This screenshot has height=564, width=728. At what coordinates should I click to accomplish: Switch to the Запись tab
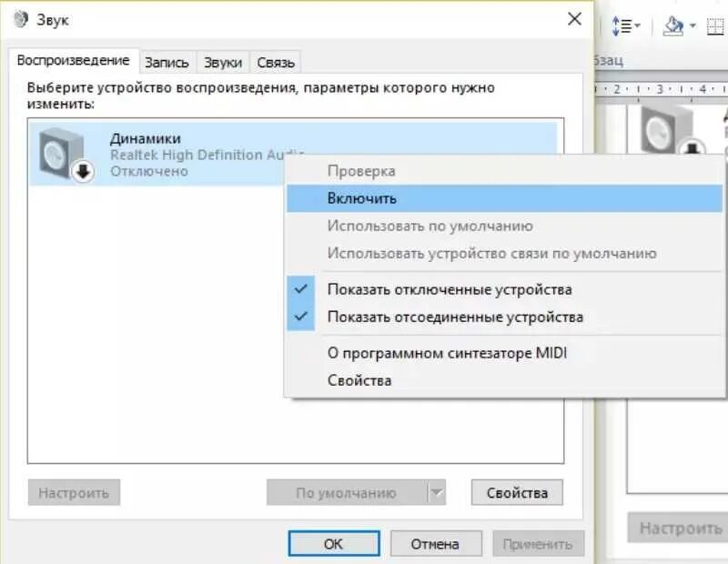pyautogui.click(x=168, y=61)
